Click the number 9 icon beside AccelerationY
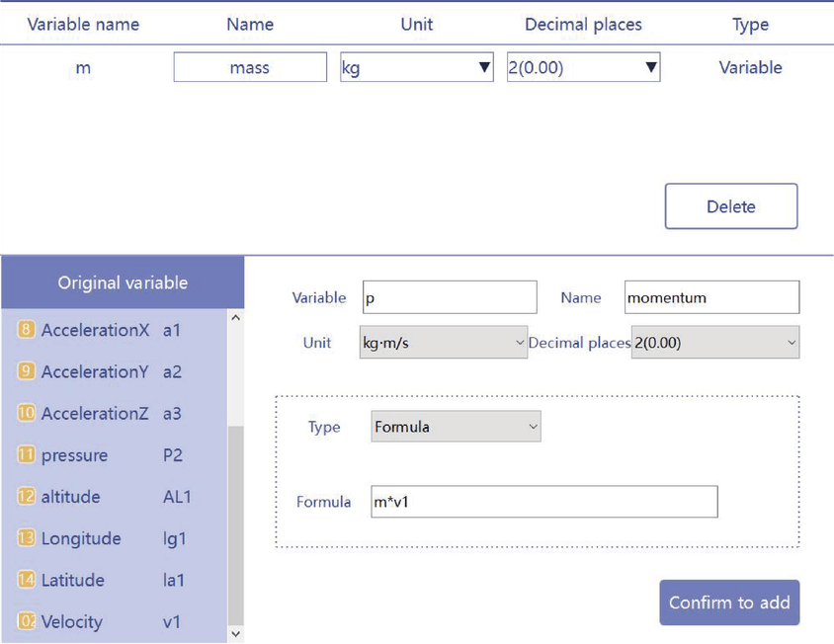This screenshot has height=644, width=834. 27,372
